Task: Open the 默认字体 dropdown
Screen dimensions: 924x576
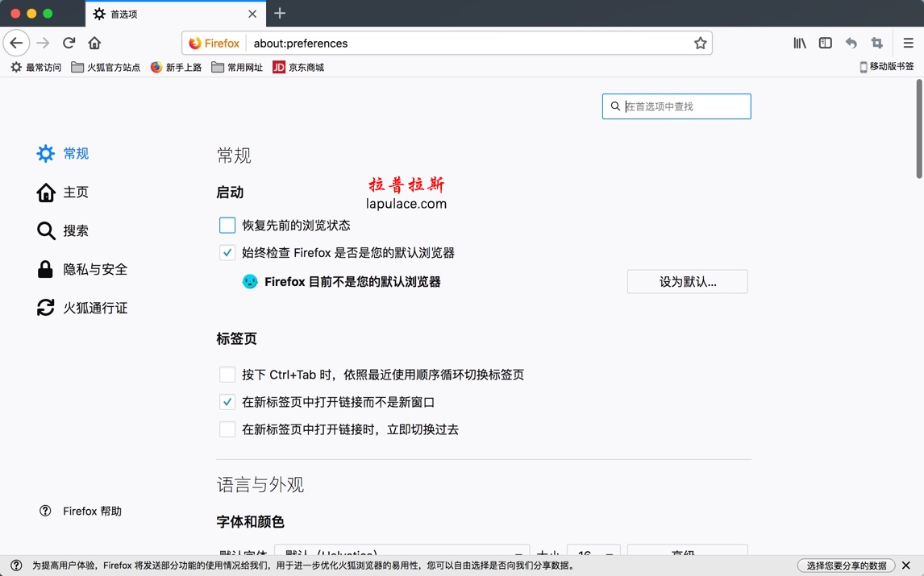Action: pos(401,554)
